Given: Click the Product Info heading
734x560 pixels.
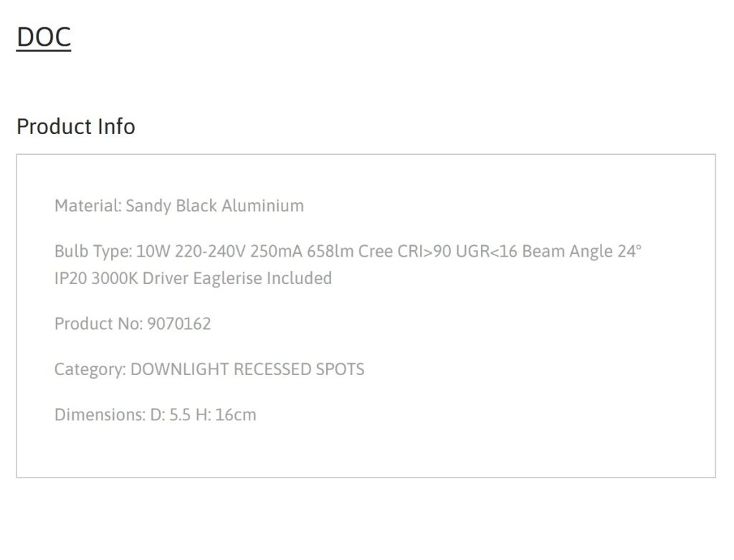Looking at the screenshot, I should pyautogui.click(x=76, y=126).
